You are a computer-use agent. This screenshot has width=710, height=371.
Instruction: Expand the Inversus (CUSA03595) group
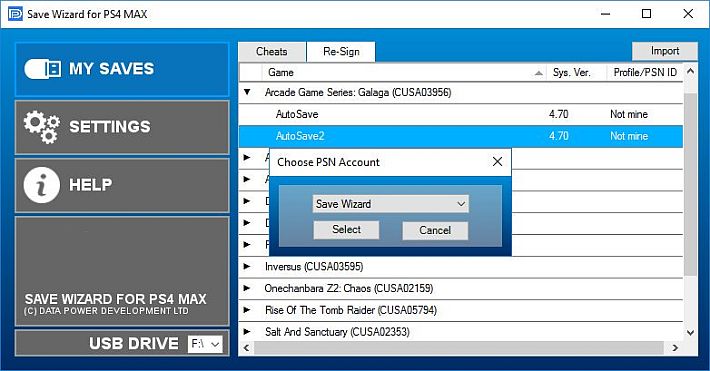click(x=247, y=266)
